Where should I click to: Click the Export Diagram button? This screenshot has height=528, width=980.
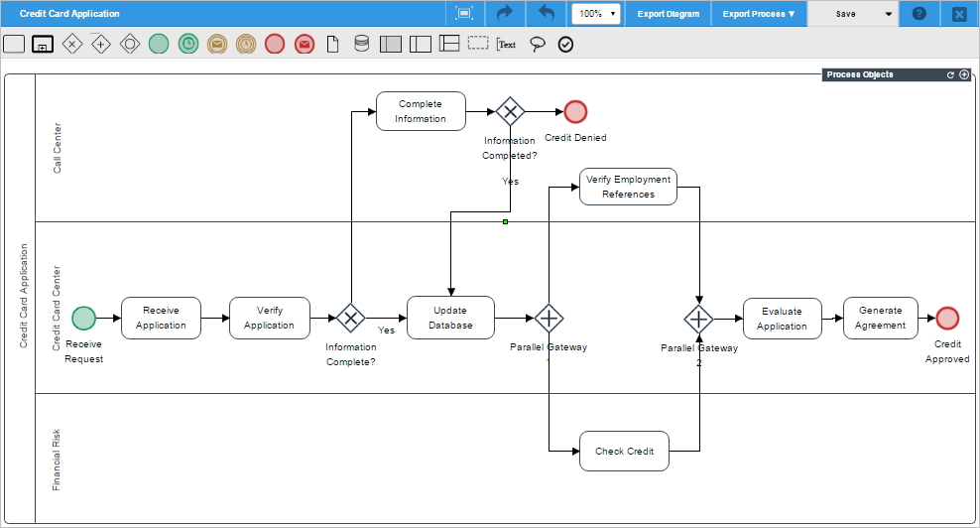(x=668, y=14)
